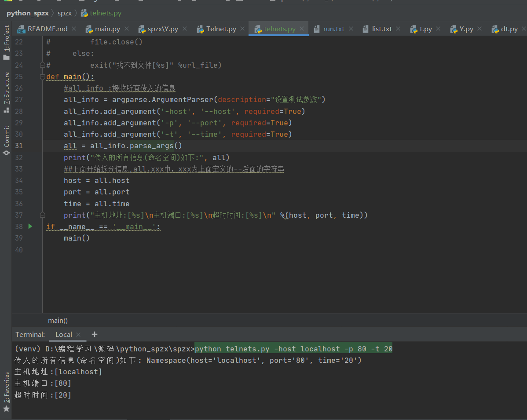527x420 pixels.
Task: Add a new terminal session
Action: click(95, 334)
